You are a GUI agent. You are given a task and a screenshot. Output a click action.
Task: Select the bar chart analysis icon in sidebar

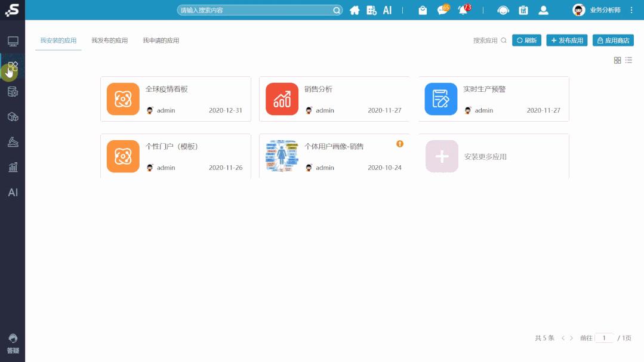pos(13,167)
